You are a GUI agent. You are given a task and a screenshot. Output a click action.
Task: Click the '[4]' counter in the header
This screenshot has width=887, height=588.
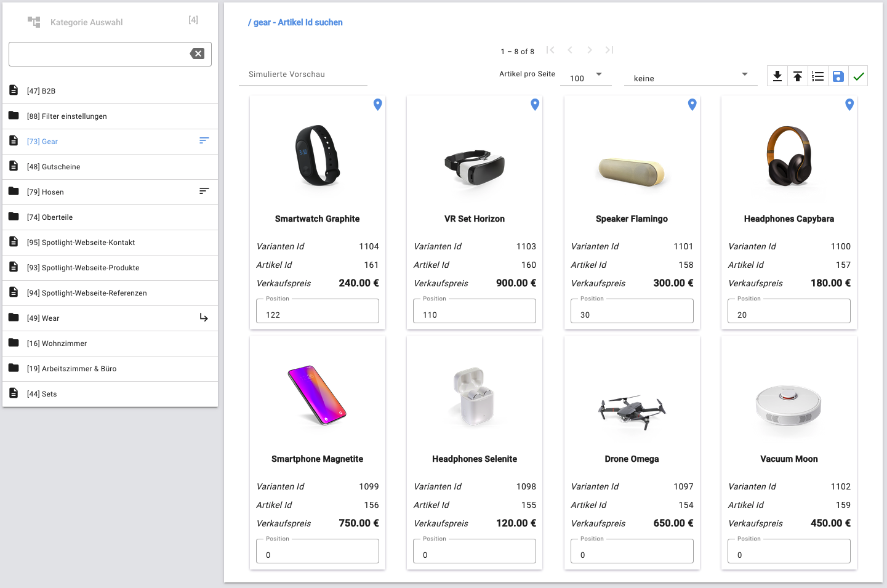(x=193, y=20)
